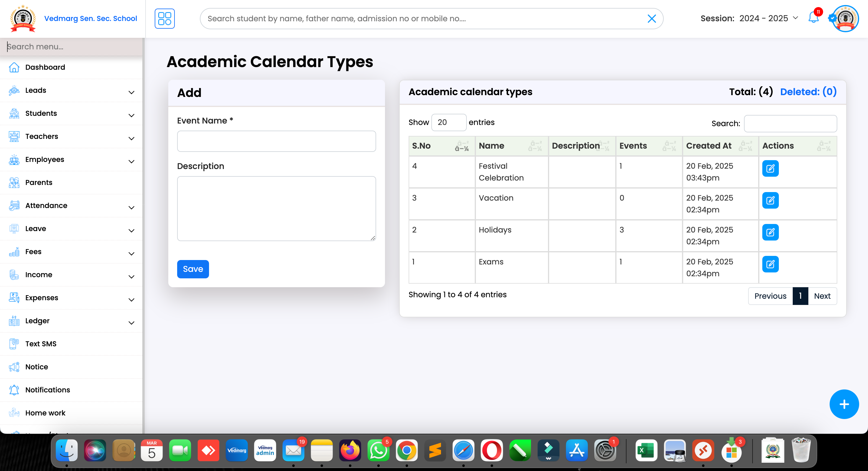Screen dimensions: 868x471
Task: Open the Vedmarg app from the dock
Action: click(x=237, y=450)
